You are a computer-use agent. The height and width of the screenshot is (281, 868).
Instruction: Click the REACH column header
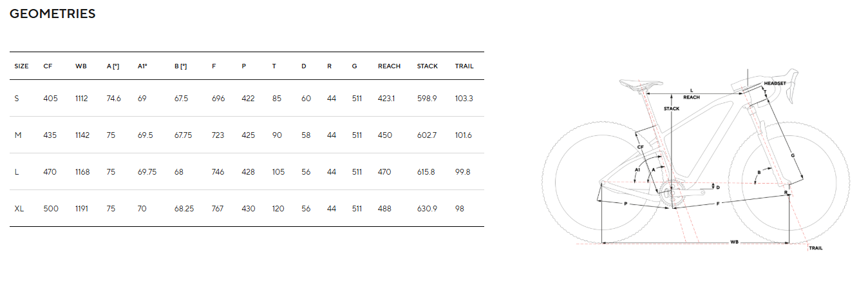[389, 66]
